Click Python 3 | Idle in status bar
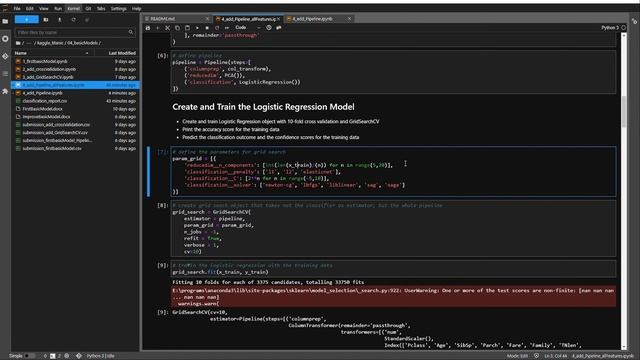 point(100,356)
